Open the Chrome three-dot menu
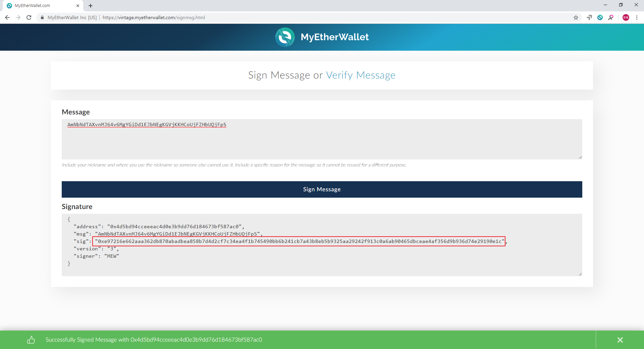Image resolution: width=644 pixels, height=349 pixels. pos(637,17)
